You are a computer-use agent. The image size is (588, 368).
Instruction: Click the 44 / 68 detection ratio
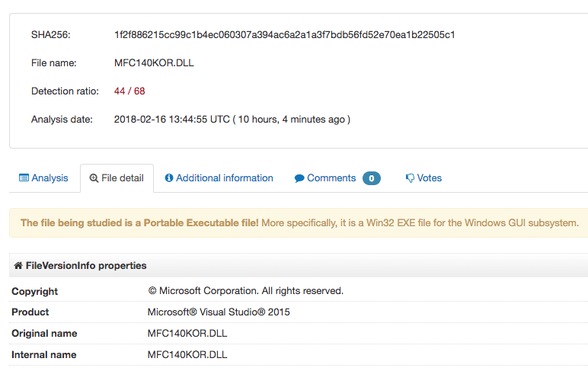click(129, 91)
